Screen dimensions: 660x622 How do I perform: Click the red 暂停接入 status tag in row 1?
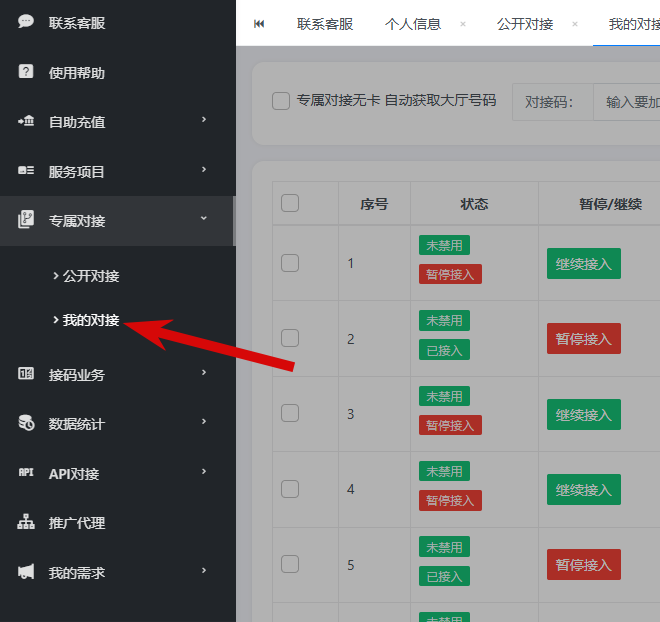(x=450, y=274)
